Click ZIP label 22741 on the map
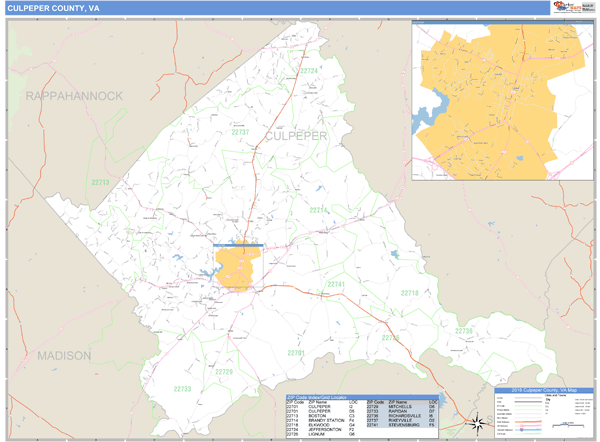 click(336, 284)
